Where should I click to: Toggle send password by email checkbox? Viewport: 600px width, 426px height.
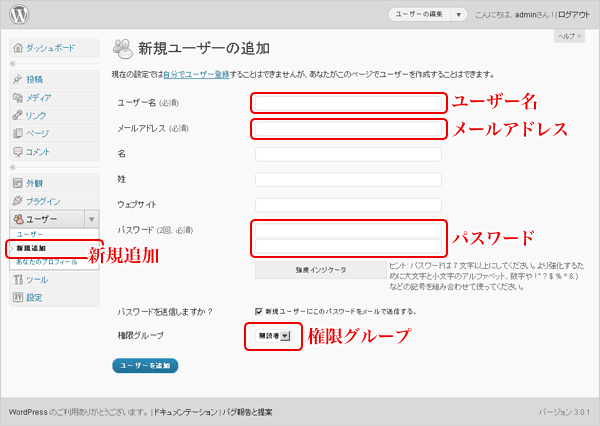click(x=259, y=312)
